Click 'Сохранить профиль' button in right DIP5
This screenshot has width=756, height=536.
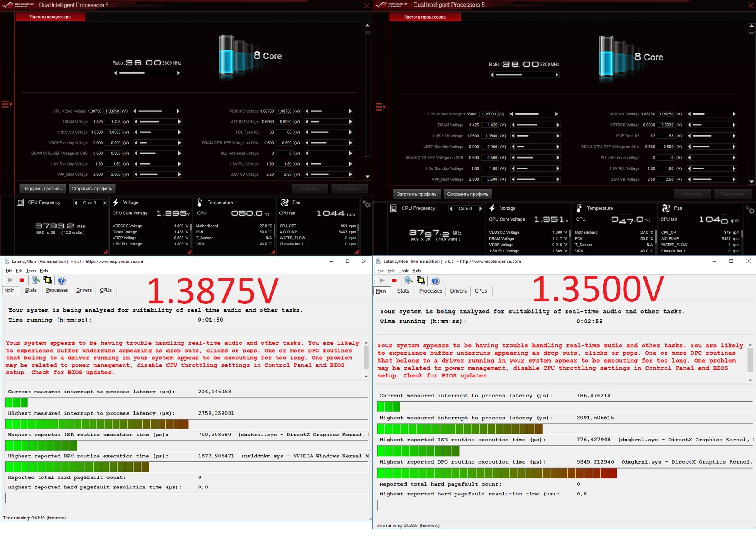(x=468, y=194)
